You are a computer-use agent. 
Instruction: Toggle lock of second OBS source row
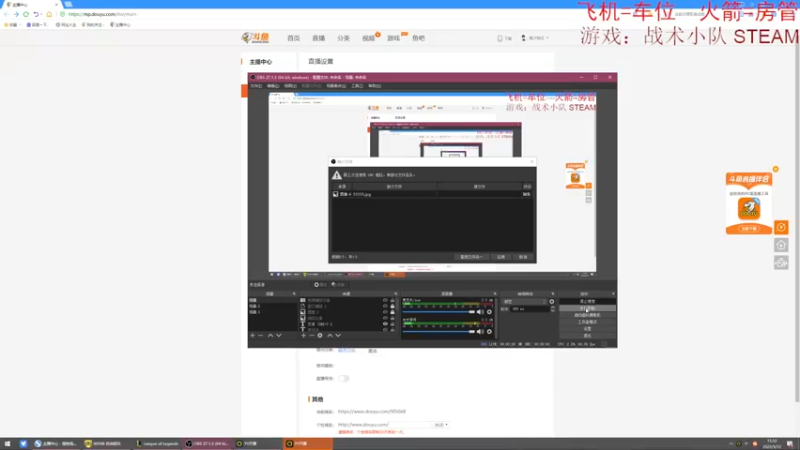392,306
